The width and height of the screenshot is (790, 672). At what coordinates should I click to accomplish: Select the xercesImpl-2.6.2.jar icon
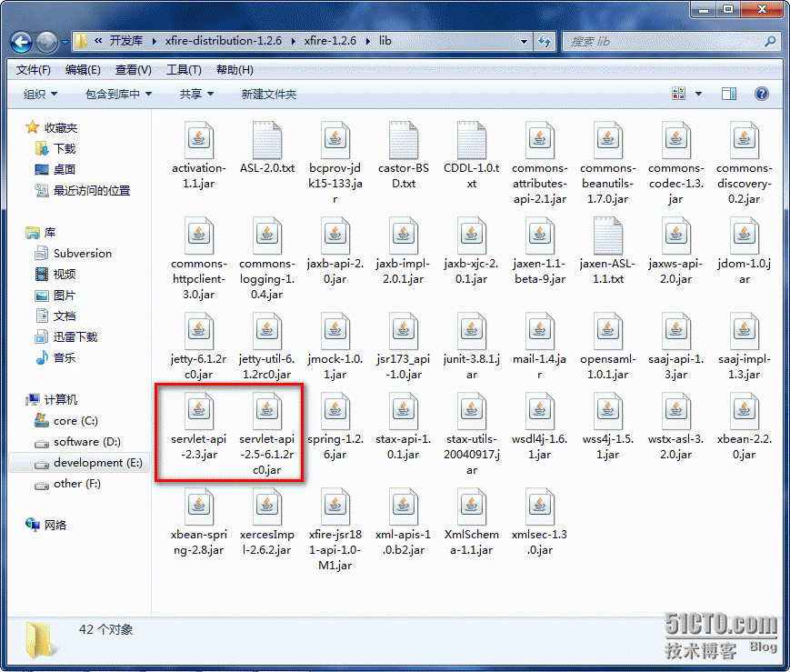267,507
